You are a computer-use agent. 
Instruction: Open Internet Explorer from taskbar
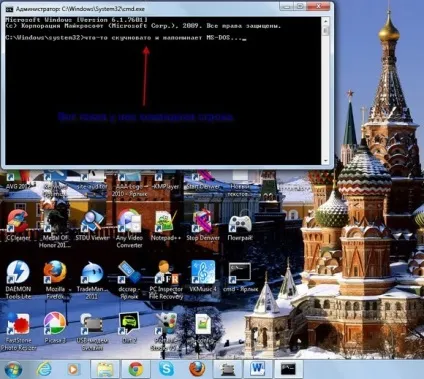44,369
